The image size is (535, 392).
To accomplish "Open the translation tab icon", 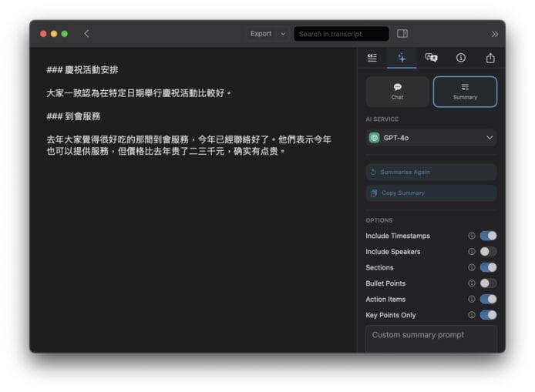I will click(x=431, y=58).
